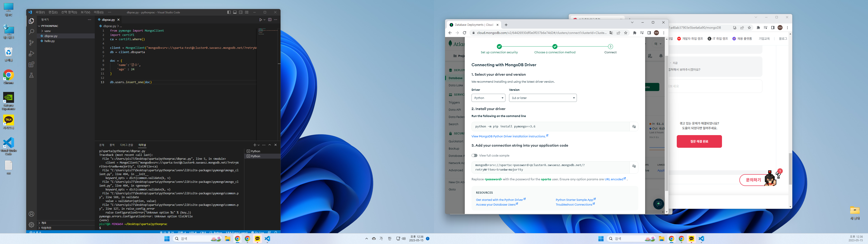The width and height of the screenshot is (868, 244).
Task: Toggle the bottom panel layout in VS Code
Action: pos(235,12)
